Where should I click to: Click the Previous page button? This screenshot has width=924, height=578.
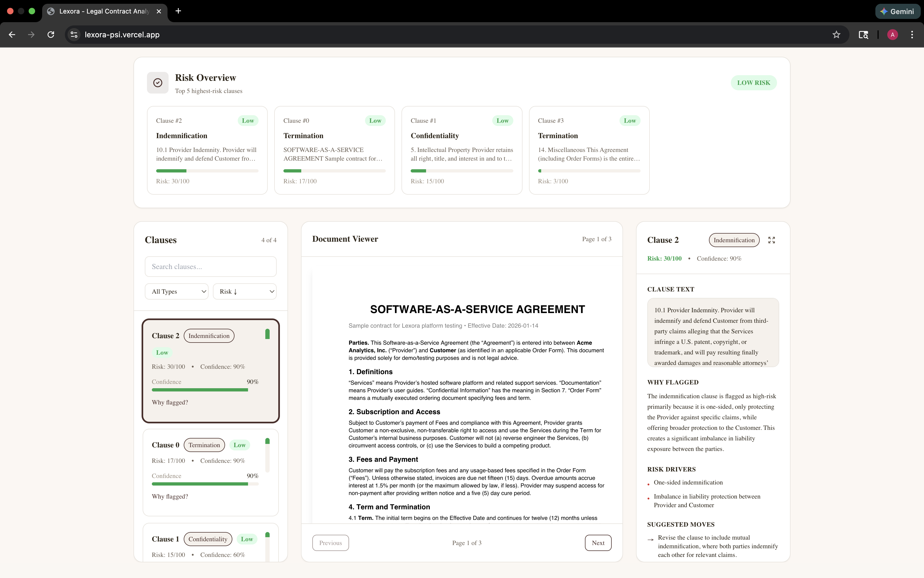pyautogui.click(x=330, y=543)
